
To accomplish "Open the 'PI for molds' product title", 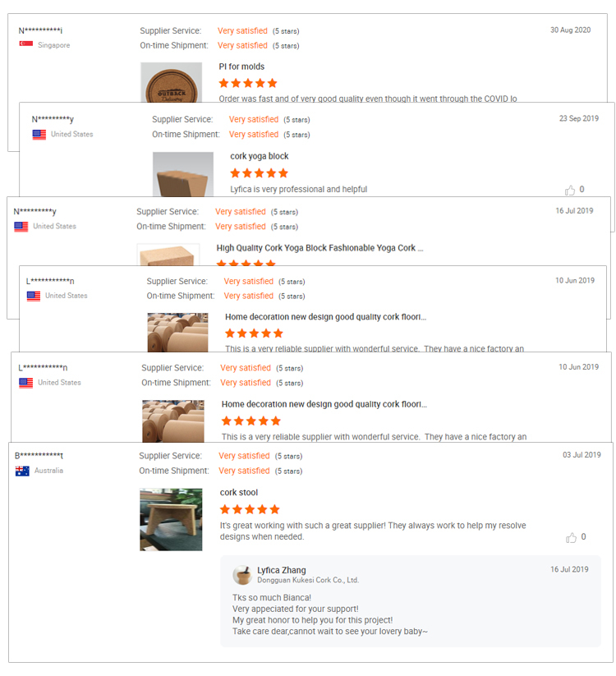I will [x=241, y=67].
